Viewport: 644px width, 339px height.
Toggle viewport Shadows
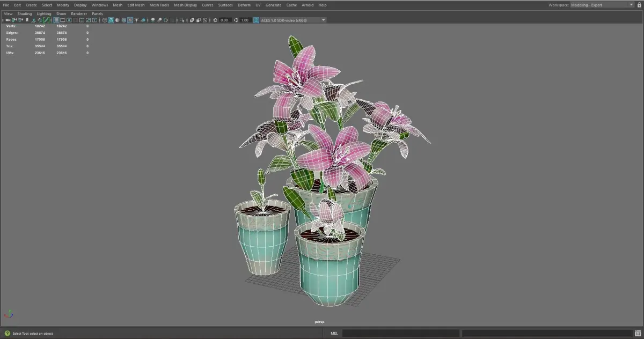[x=143, y=20]
